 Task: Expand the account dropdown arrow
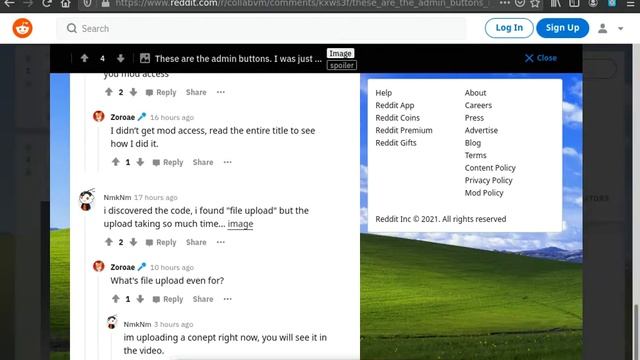click(620, 29)
